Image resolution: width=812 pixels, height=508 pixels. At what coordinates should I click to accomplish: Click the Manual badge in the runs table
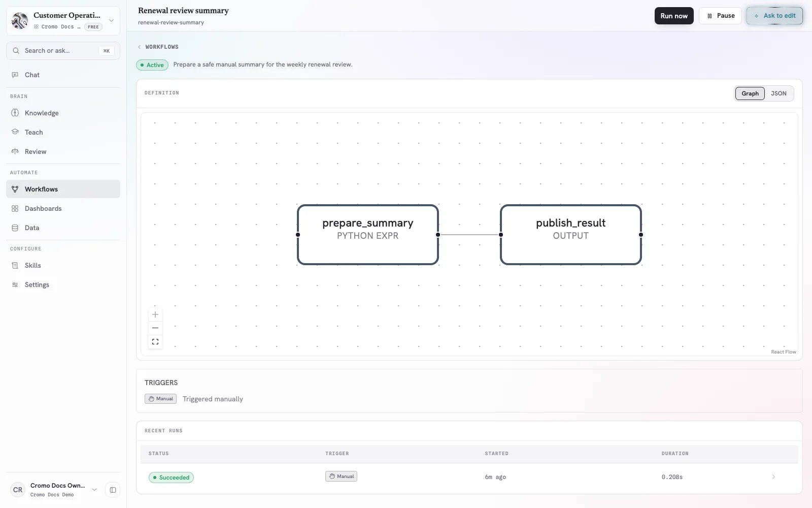coord(341,477)
